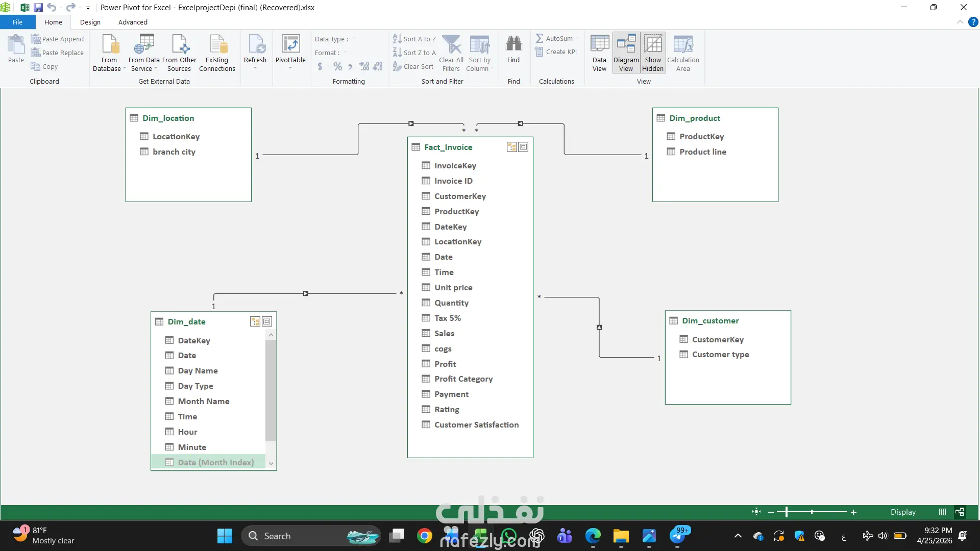Switch to diagram view from status bar

(960, 512)
